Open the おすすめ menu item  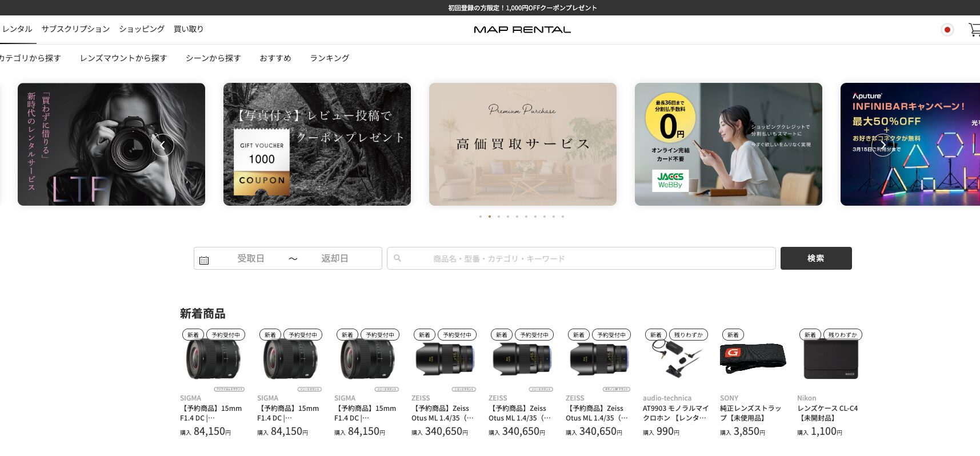pyautogui.click(x=275, y=58)
